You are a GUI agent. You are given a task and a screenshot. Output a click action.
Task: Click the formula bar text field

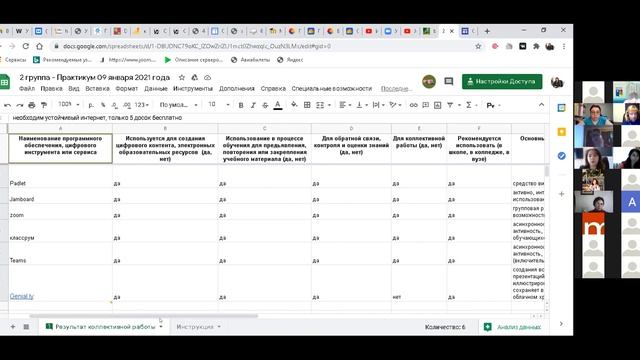(278, 118)
